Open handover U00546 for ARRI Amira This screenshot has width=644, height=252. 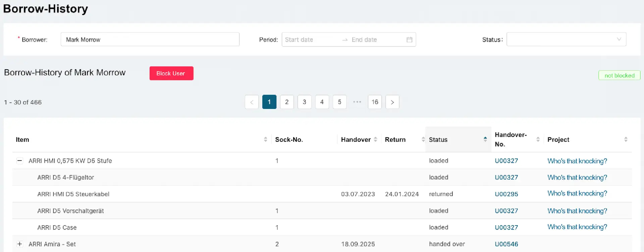tap(506, 244)
